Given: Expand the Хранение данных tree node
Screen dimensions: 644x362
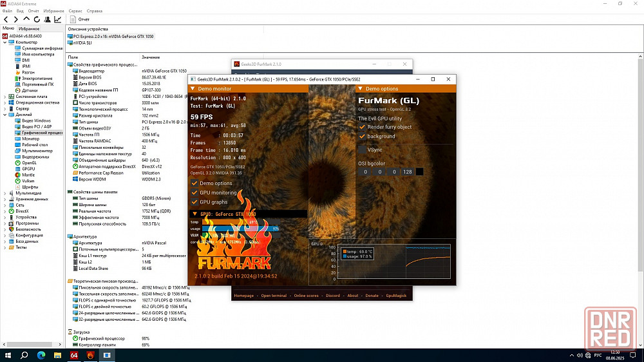Looking at the screenshot, I should point(5,199).
